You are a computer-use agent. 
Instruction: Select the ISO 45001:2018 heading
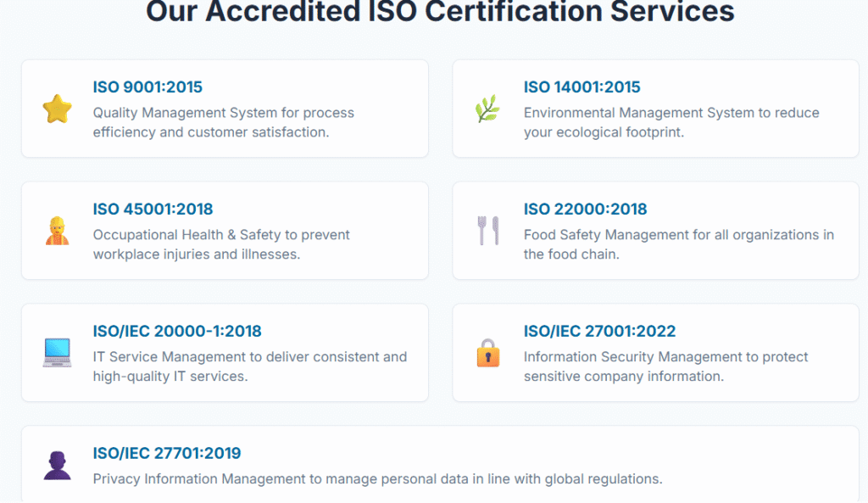click(153, 210)
